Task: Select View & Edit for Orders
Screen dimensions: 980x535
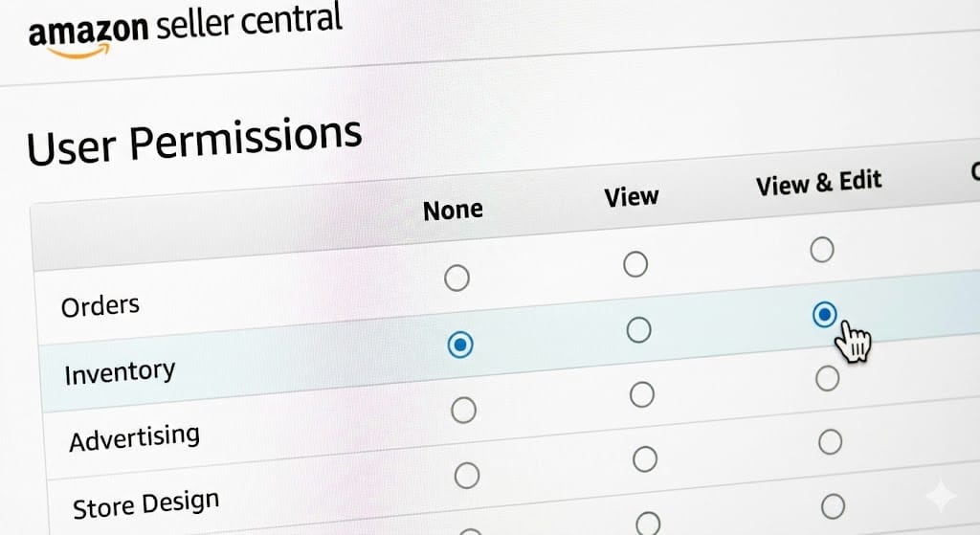Action: [x=821, y=251]
